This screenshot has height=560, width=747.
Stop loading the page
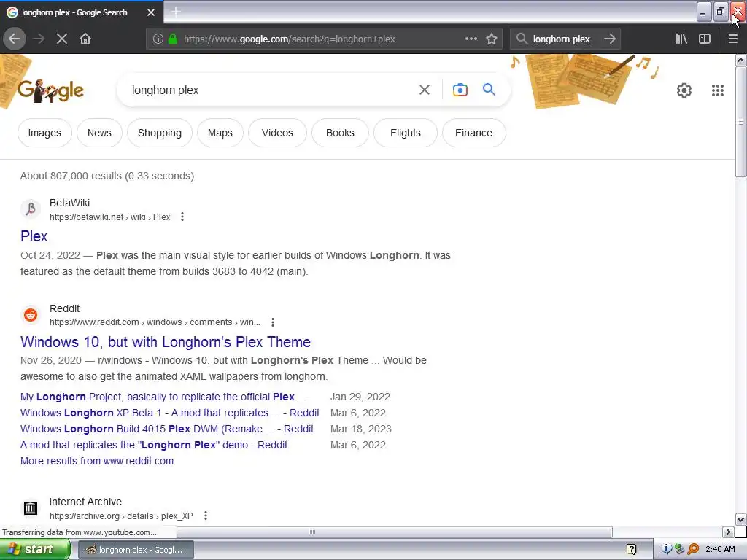point(62,39)
